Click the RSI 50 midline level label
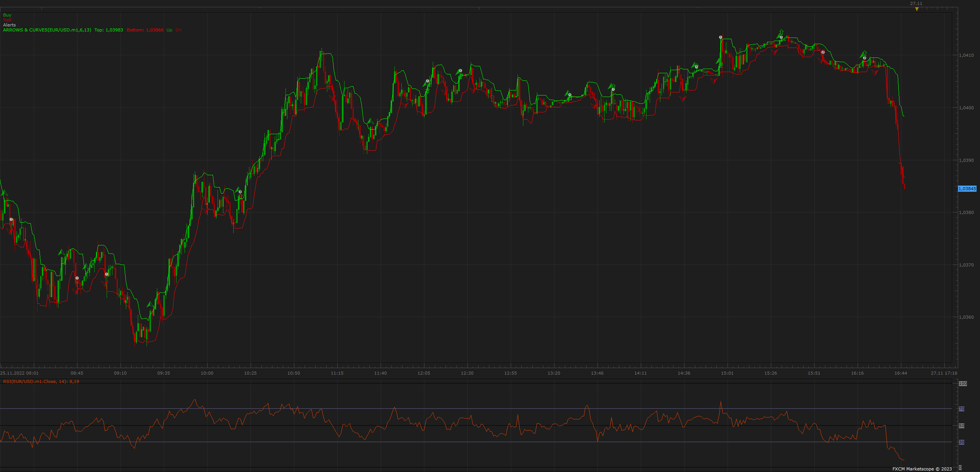This screenshot has height=472, width=980. pyautogui.click(x=962, y=426)
